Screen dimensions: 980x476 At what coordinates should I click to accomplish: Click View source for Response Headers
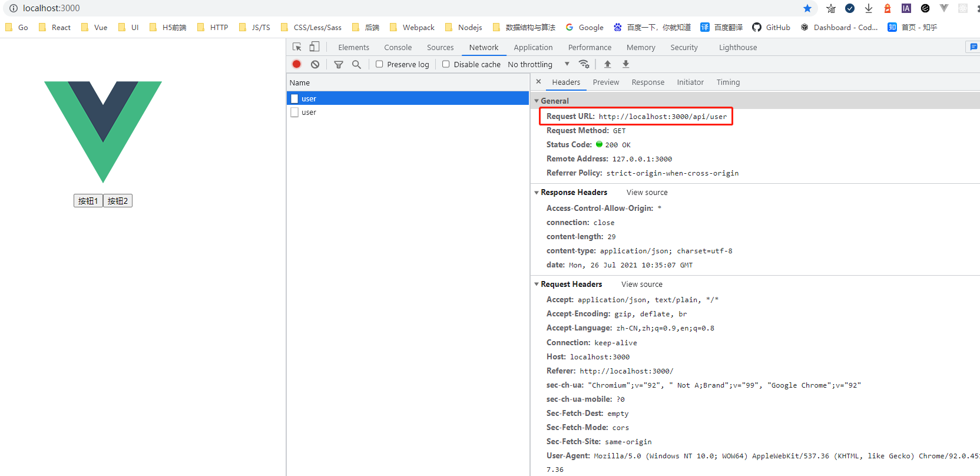click(647, 193)
